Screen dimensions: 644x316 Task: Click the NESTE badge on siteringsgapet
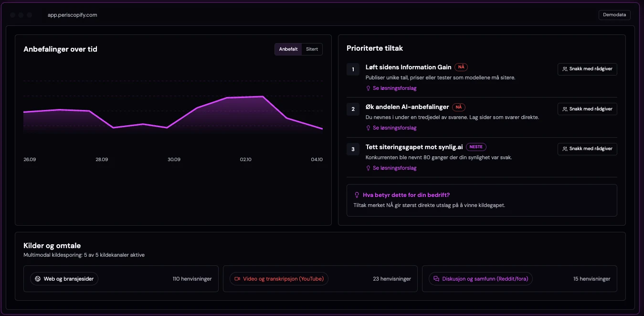(476, 147)
